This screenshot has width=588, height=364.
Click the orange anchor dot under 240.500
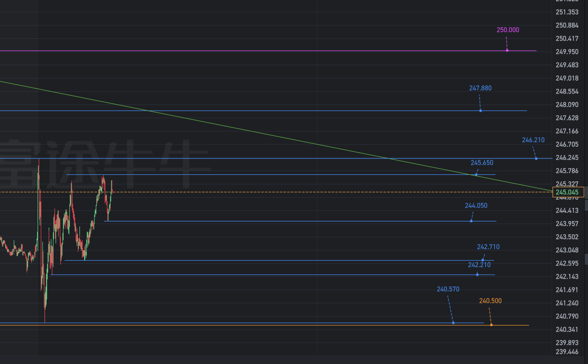[491, 325]
